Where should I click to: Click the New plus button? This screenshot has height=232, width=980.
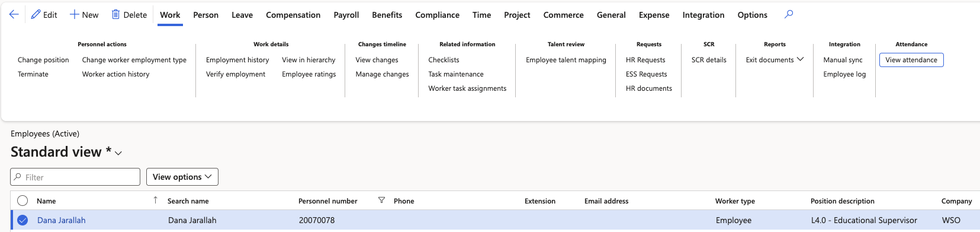pyautogui.click(x=84, y=15)
